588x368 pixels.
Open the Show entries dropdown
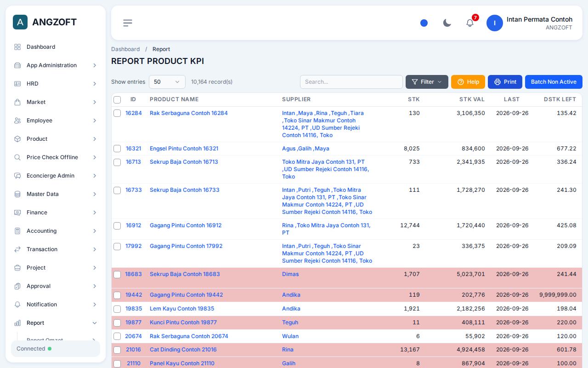pyautogui.click(x=167, y=82)
